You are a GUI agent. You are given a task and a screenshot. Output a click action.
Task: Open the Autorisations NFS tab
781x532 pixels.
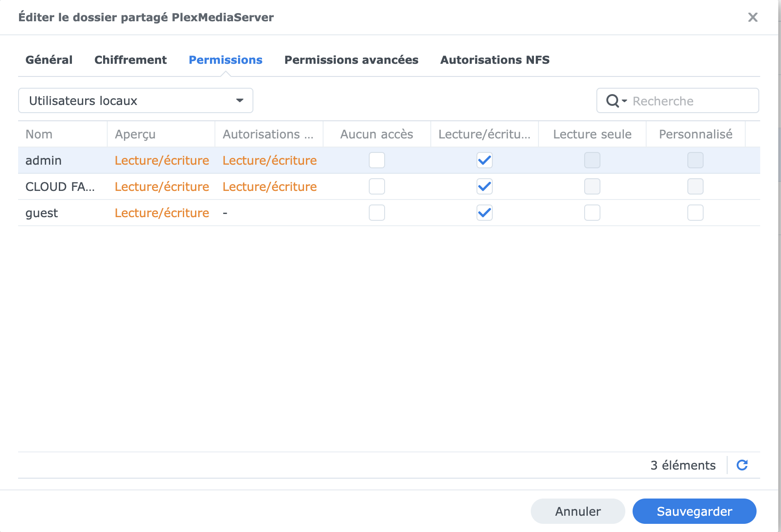coord(495,60)
